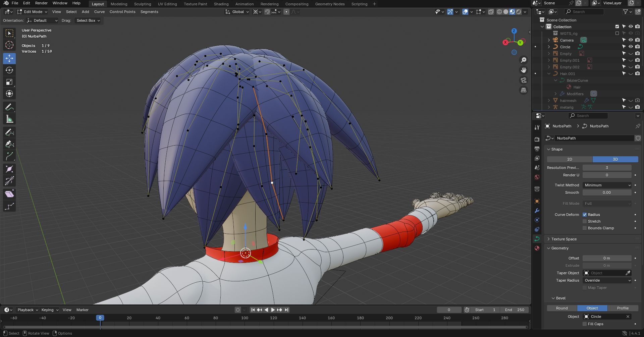
Task: Toggle the camera view icon in viewport
Action: tap(524, 80)
